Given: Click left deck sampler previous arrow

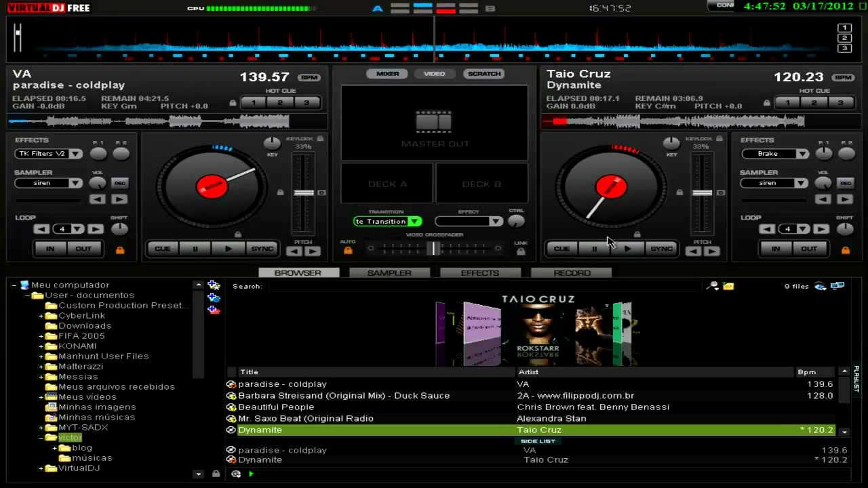Looking at the screenshot, I should point(98,199).
